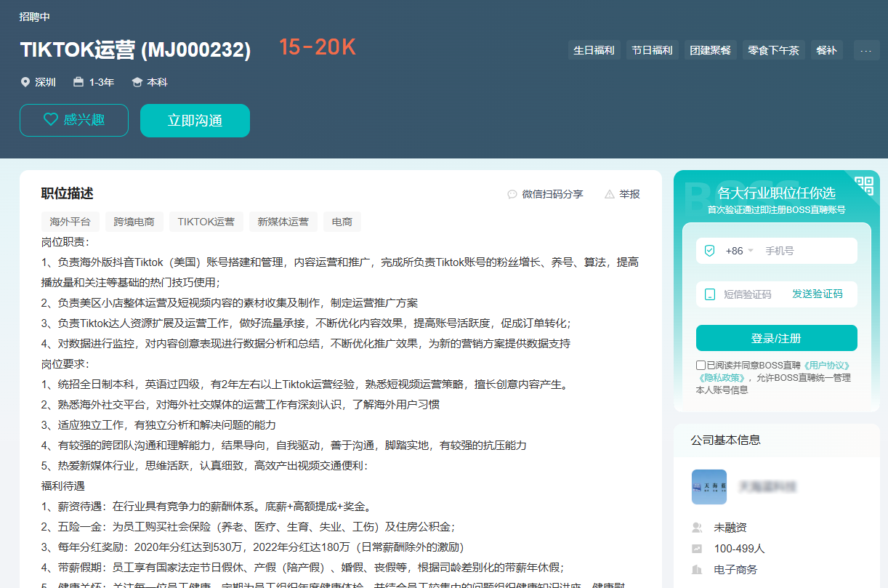Click the 海外平台 keyword tag
Screen dimensions: 888x588
tap(70, 222)
